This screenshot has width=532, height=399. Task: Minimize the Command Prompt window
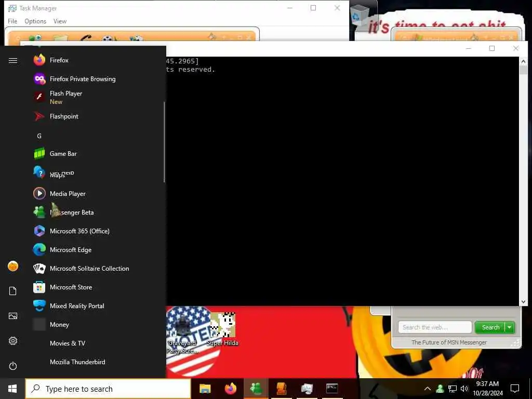469,48
